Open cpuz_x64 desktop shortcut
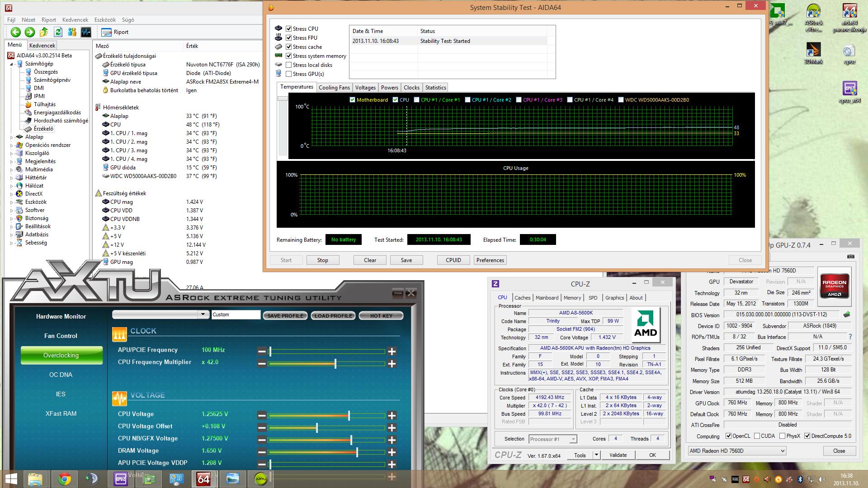868x488 pixels. [x=849, y=92]
